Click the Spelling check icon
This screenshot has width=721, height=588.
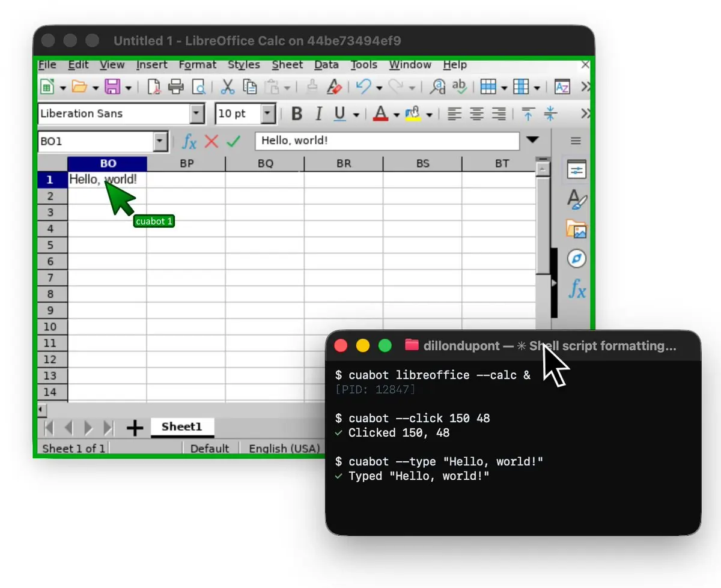point(460,87)
